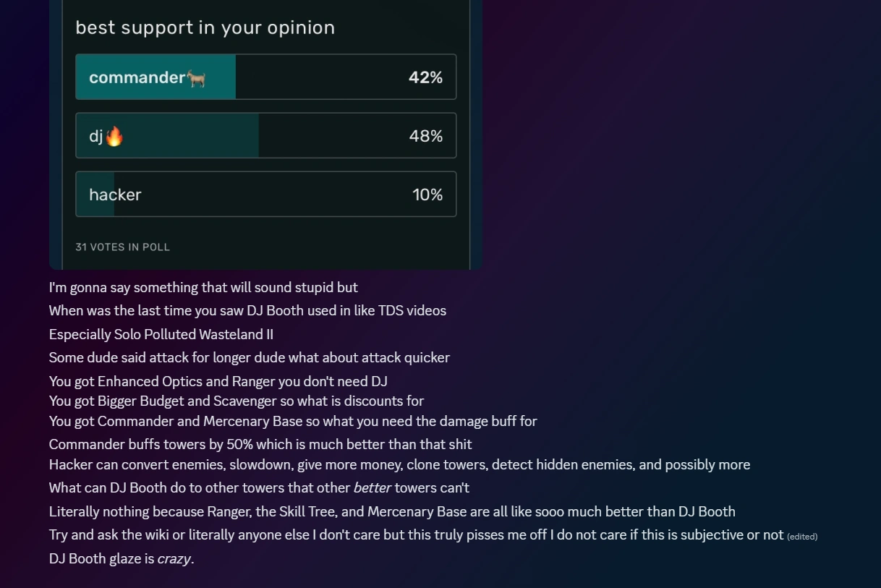
Task: Click the italic word "better" in the message
Action: click(x=372, y=488)
